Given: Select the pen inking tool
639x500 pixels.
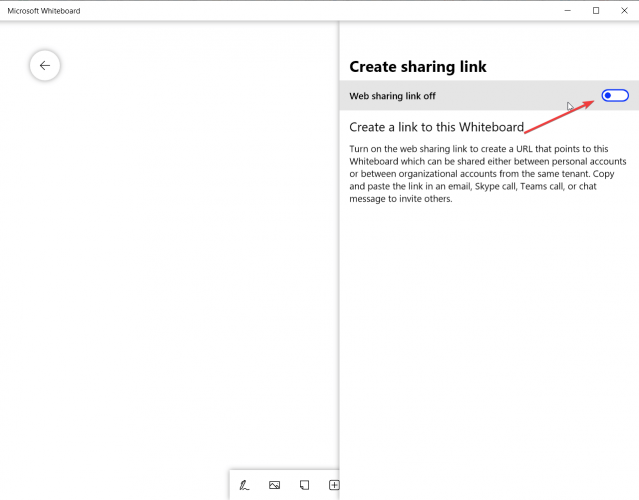Looking at the screenshot, I should coord(244,485).
